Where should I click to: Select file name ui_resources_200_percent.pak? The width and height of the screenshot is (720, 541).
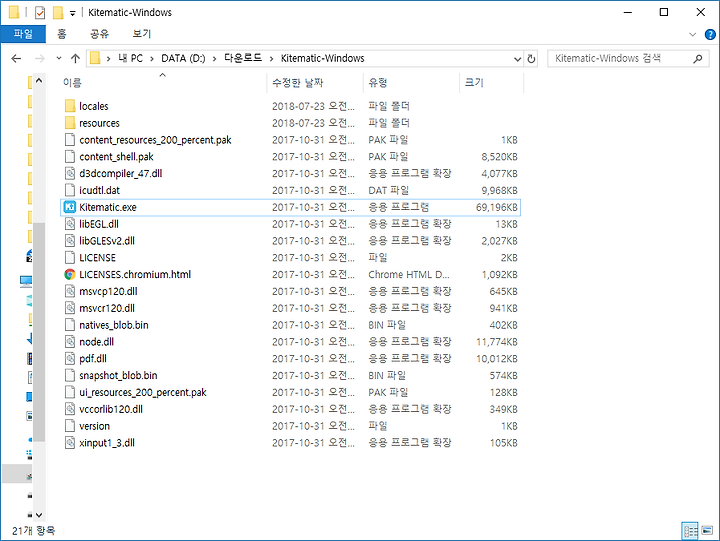143,393
